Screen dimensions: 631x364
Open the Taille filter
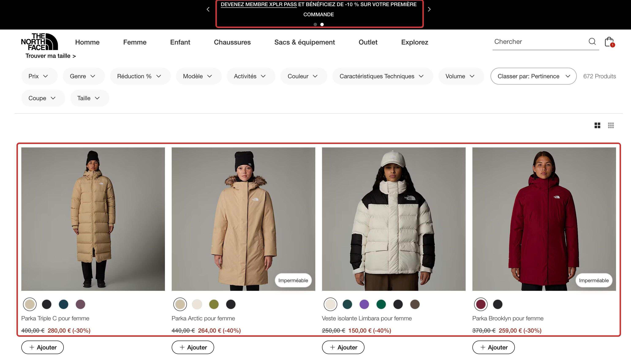90,98
